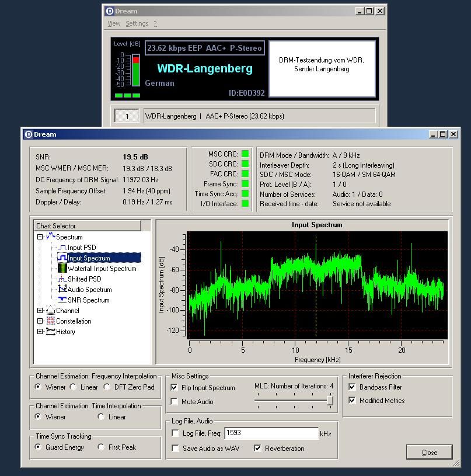Select Wiener for Time Interpolation
The width and height of the screenshot is (471, 476).
click(38, 416)
